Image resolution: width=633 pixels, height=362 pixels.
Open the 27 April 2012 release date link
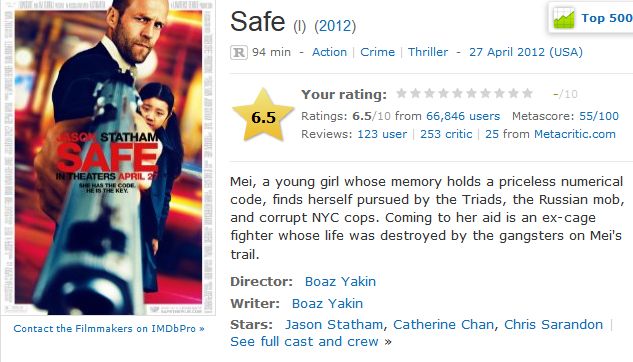526,52
